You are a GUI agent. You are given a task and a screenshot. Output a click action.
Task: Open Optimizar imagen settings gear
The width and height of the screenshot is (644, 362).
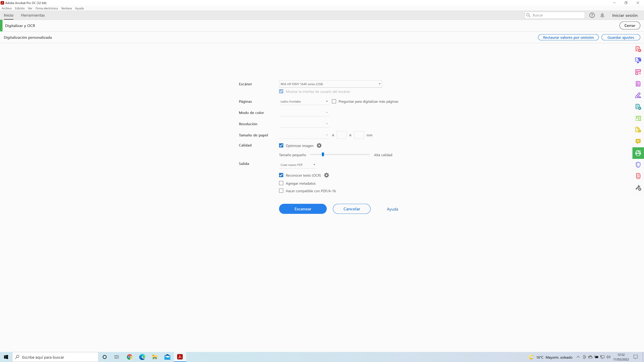click(x=319, y=145)
